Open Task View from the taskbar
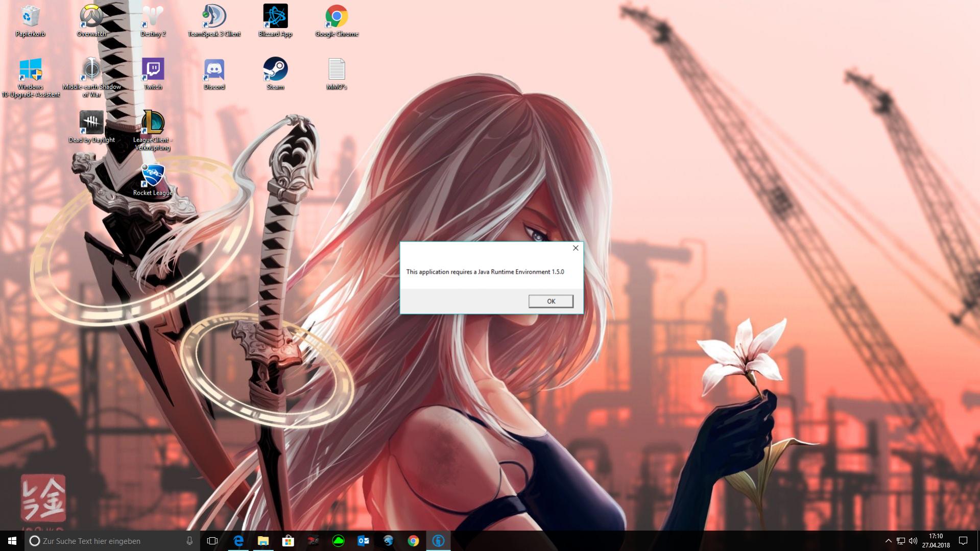This screenshot has height=551, width=980. (212, 541)
